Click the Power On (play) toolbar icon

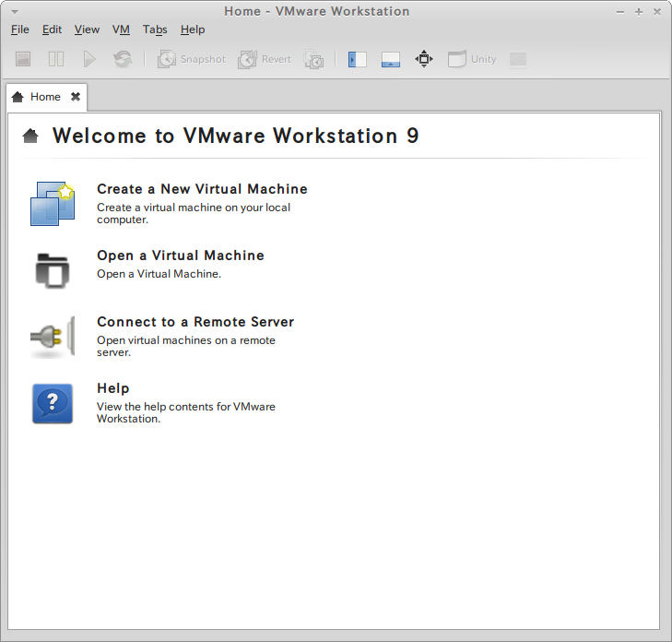(x=89, y=59)
